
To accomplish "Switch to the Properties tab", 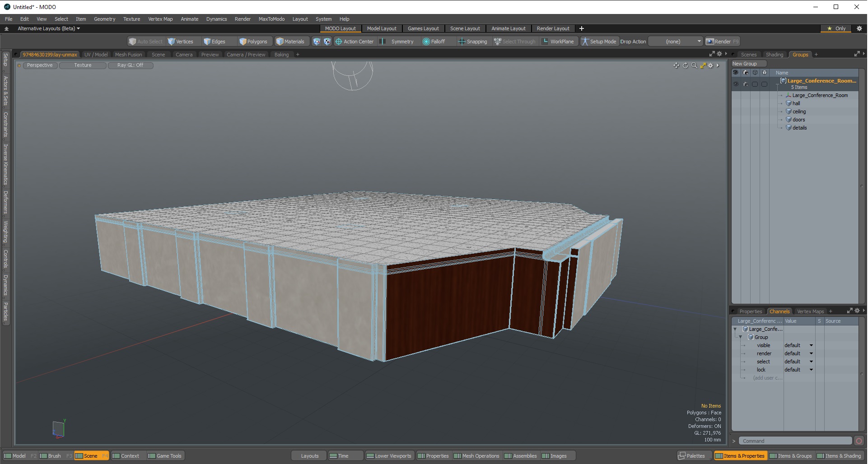I will tap(750, 311).
